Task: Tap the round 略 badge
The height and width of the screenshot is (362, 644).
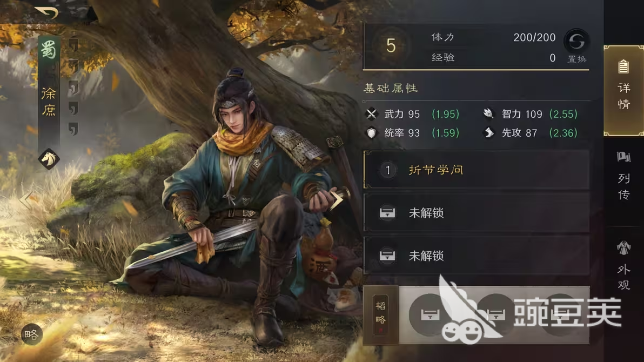Action: point(32,334)
